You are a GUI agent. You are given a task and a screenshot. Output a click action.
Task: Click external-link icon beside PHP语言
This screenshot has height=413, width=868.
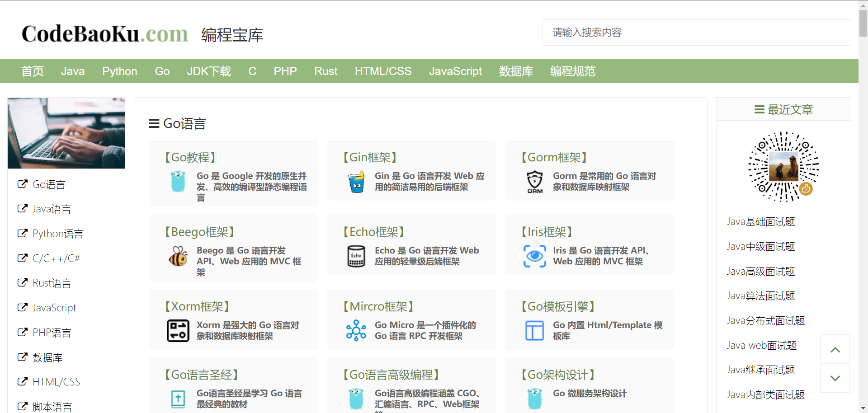tap(22, 332)
